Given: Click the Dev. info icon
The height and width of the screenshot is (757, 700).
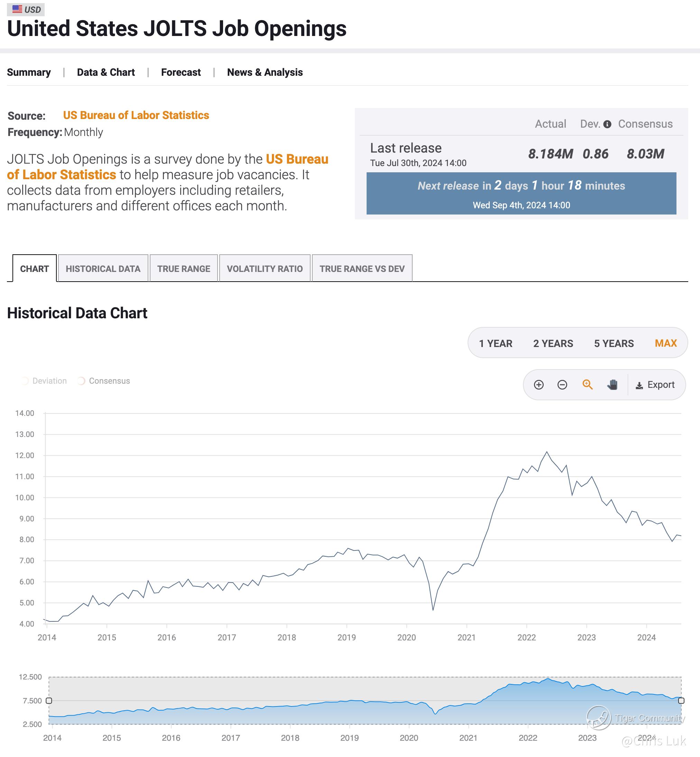Looking at the screenshot, I should tap(607, 124).
